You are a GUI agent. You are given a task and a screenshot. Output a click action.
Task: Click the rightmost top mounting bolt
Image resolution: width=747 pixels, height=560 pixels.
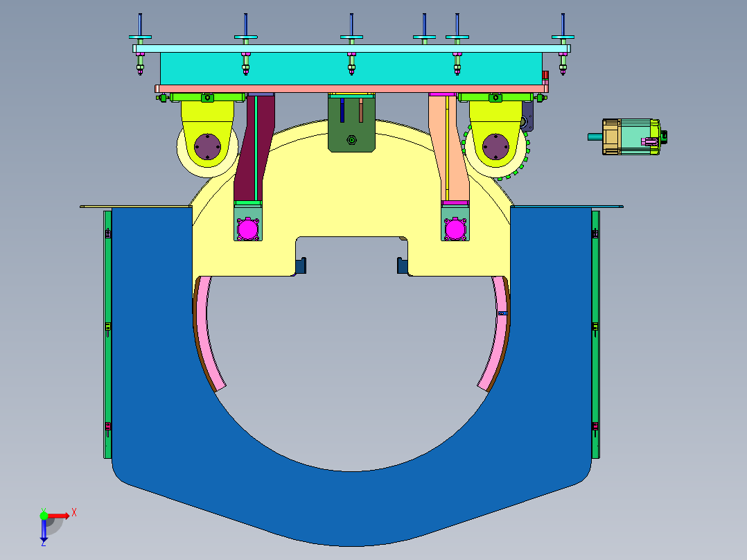[563, 44]
